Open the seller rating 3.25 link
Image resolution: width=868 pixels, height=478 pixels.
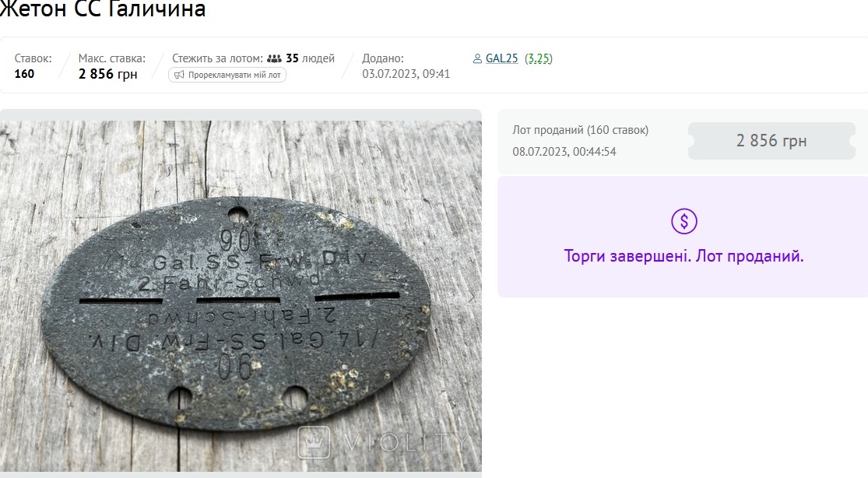point(538,58)
